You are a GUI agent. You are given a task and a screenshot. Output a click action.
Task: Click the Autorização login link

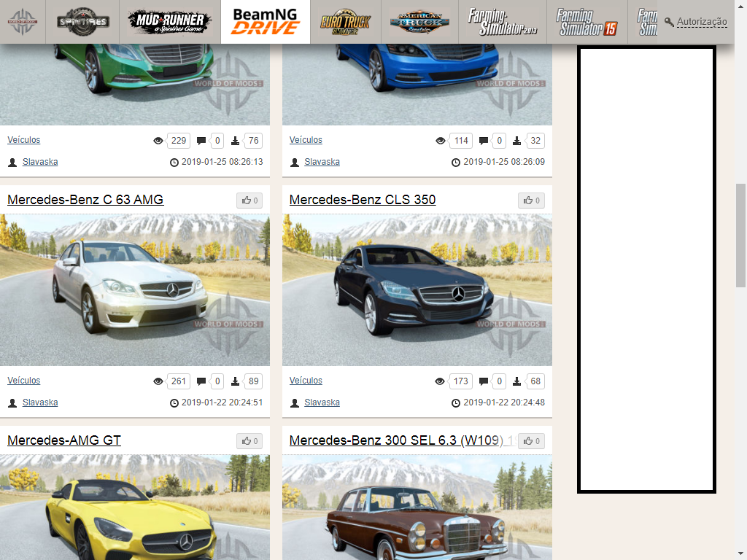pyautogui.click(x=702, y=21)
